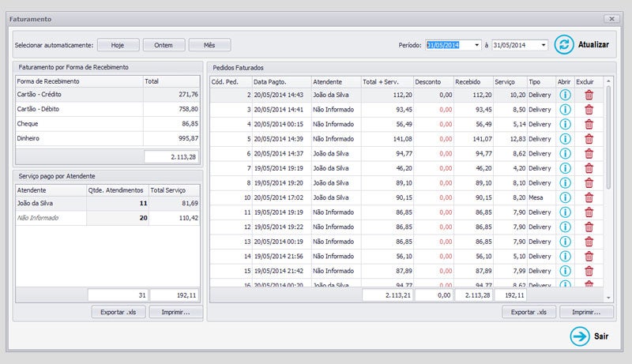Expand the period start date dropdown
This screenshot has height=364, width=632.
(x=477, y=45)
